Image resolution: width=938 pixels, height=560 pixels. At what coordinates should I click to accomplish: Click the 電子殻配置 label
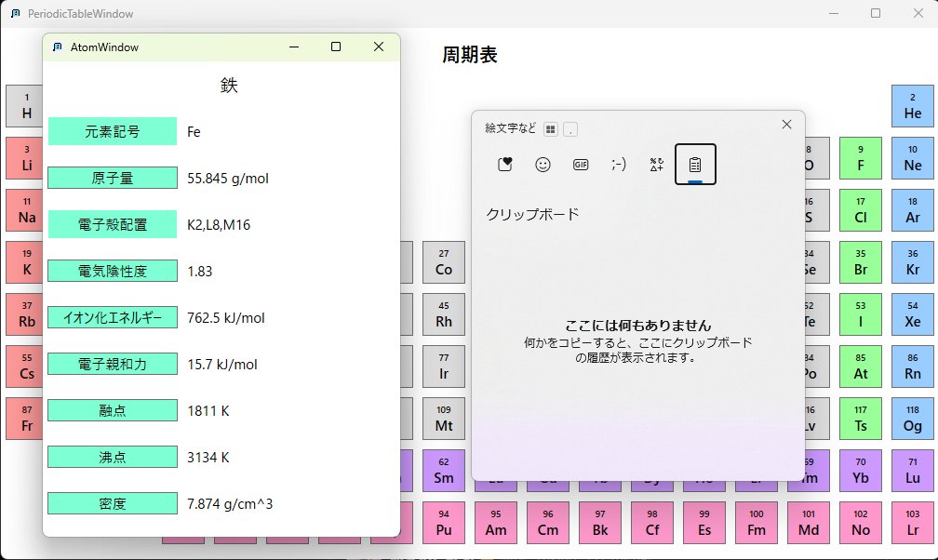113,224
